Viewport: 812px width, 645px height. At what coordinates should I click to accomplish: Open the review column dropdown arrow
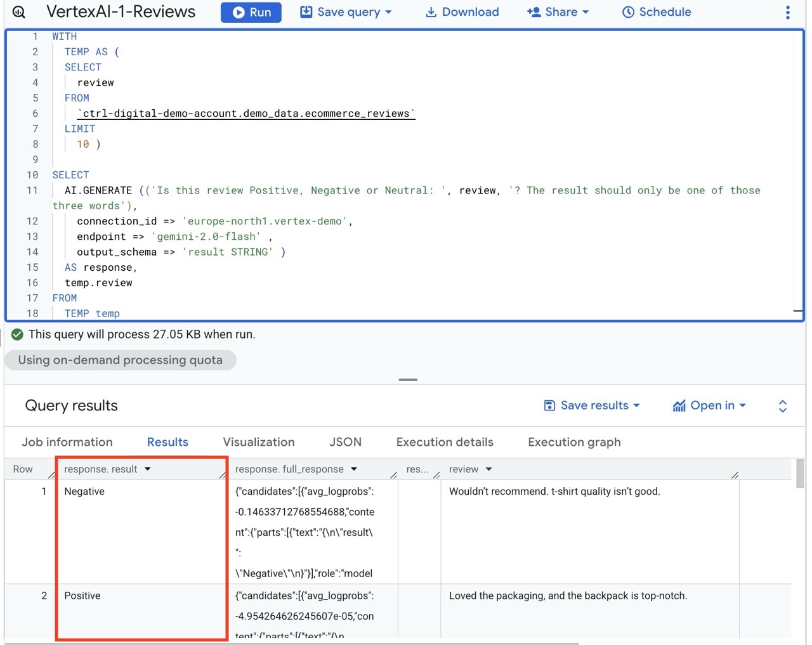coord(489,469)
